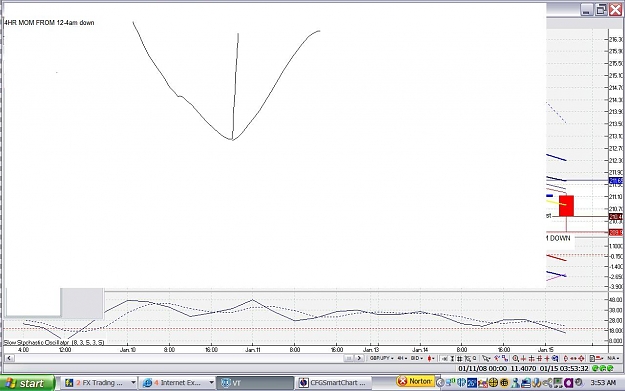Open the Windows start menu
This screenshot has width=625, height=391.
click(x=26, y=383)
